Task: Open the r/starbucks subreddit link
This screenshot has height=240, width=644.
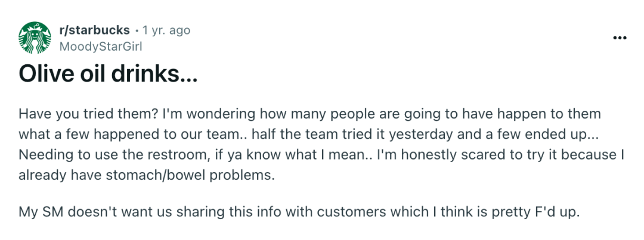Action: coord(94,30)
